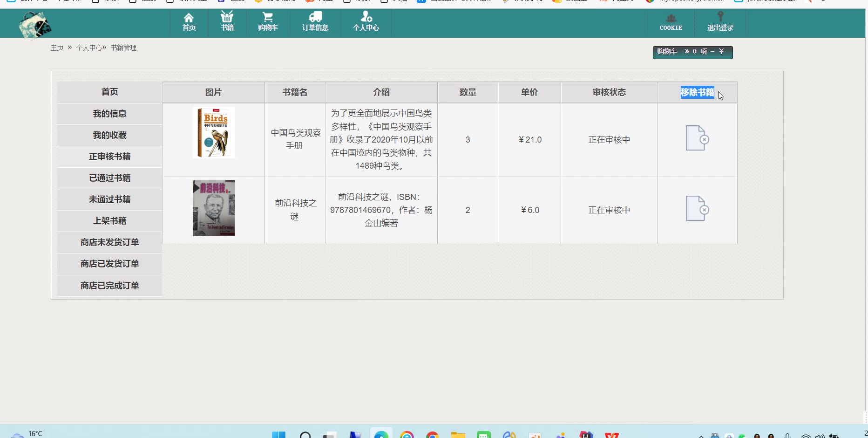Image resolution: width=868 pixels, height=438 pixels.
Task: Open 商店未发货订单 in sidebar
Action: point(109,242)
